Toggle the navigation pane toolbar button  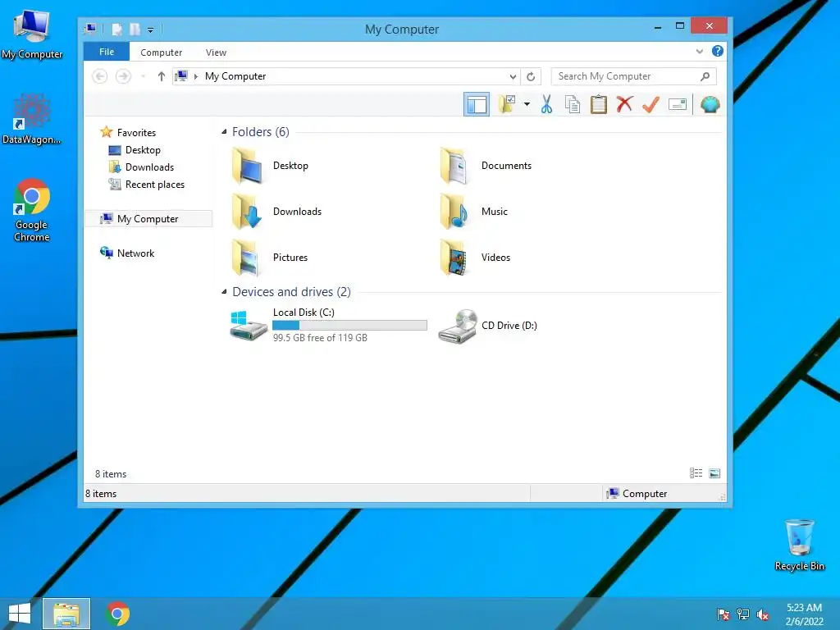click(477, 104)
